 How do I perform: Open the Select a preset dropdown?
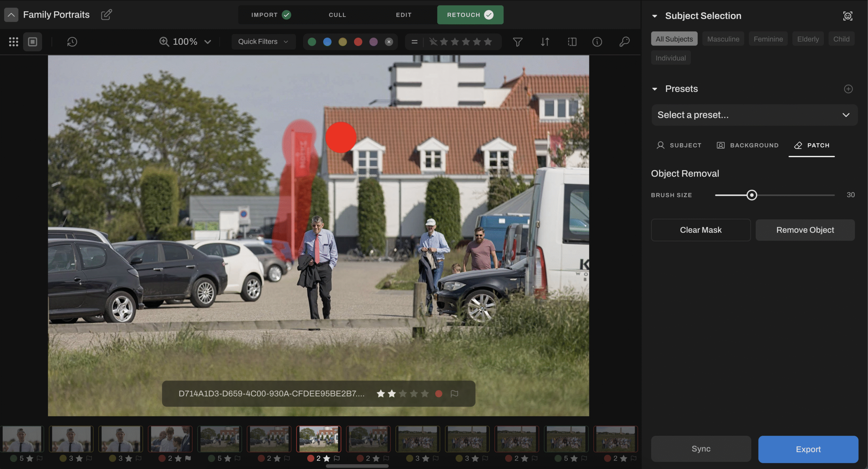[754, 115]
